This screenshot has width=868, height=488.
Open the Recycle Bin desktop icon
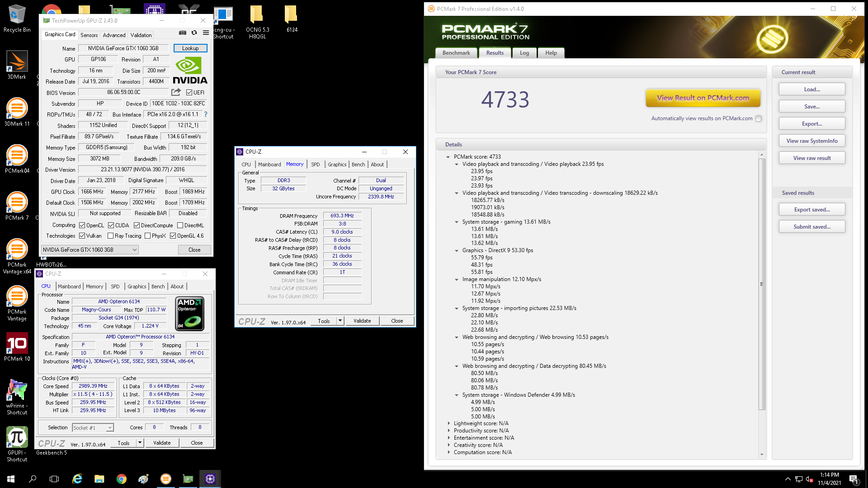click(x=17, y=19)
